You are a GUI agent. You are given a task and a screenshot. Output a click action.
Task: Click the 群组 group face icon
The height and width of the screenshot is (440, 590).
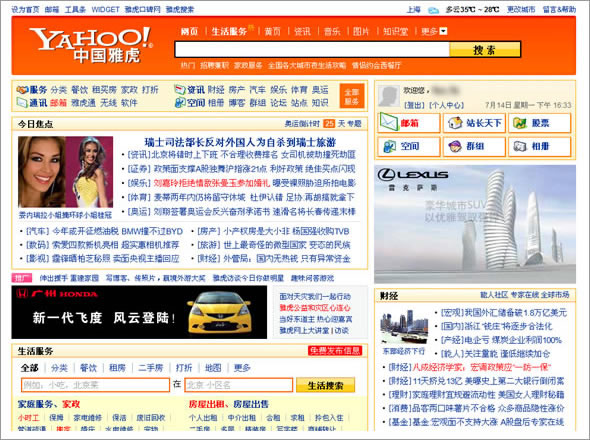point(455,146)
